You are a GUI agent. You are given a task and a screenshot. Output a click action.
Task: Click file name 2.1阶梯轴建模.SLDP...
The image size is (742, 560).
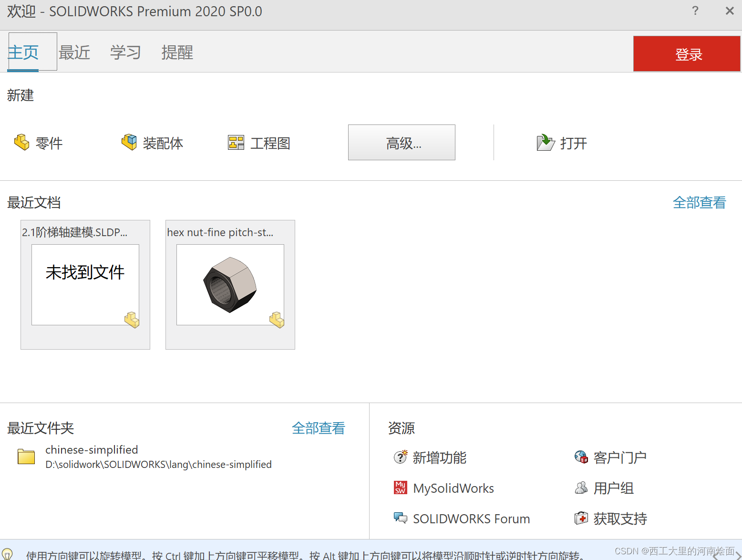click(x=75, y=232)
